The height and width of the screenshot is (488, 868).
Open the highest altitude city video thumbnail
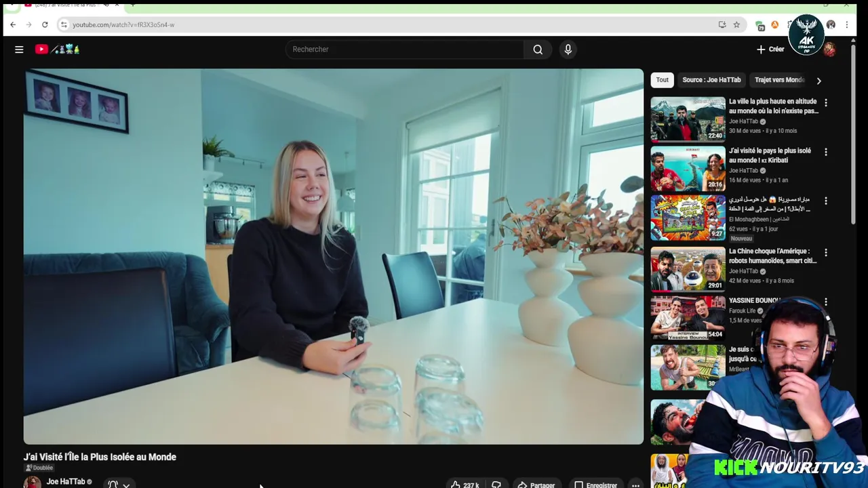click(688, 119)
